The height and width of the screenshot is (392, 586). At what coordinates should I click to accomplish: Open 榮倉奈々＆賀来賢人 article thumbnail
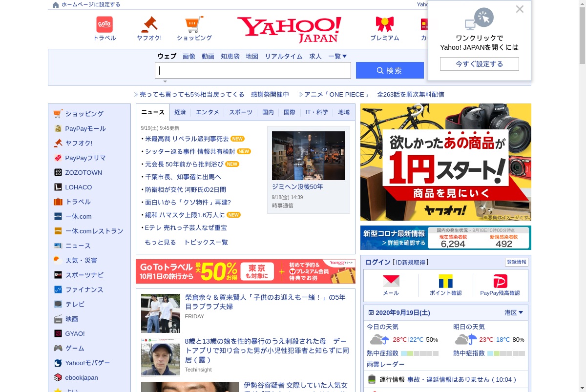click(161, 313)
